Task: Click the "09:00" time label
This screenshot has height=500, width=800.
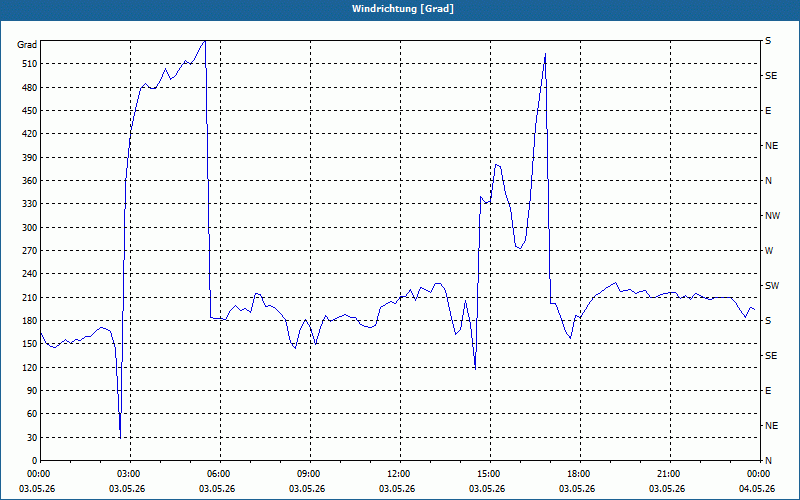Action: (x=309, y=474)
